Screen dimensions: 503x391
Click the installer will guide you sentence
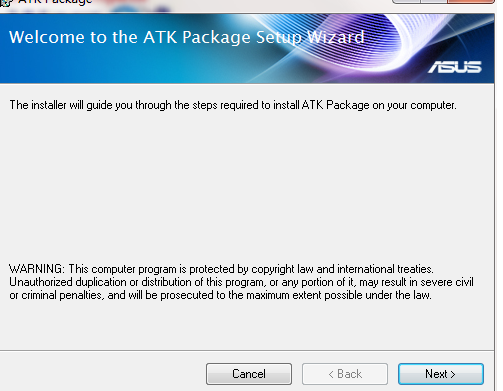pyautogui.click(x=233, y=105)
